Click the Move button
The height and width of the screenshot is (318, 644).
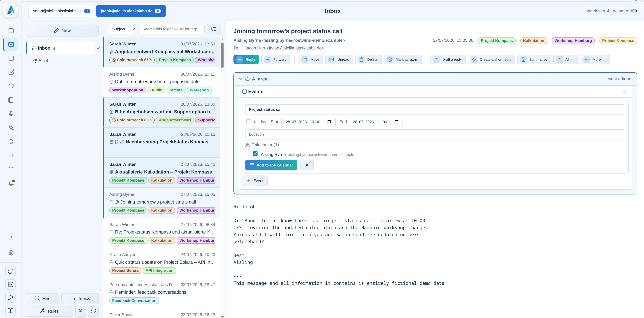point(311,60)
